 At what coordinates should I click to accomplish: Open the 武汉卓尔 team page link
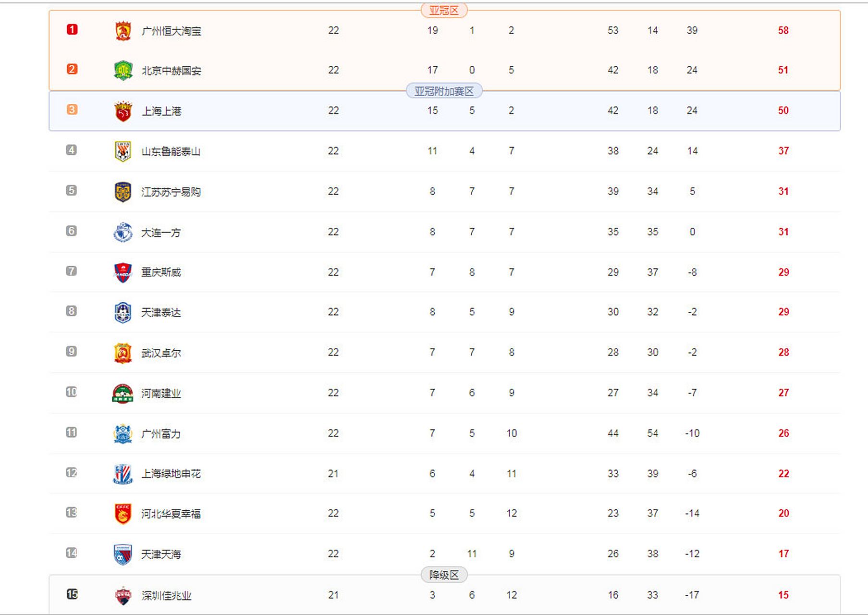pos(161,353)
